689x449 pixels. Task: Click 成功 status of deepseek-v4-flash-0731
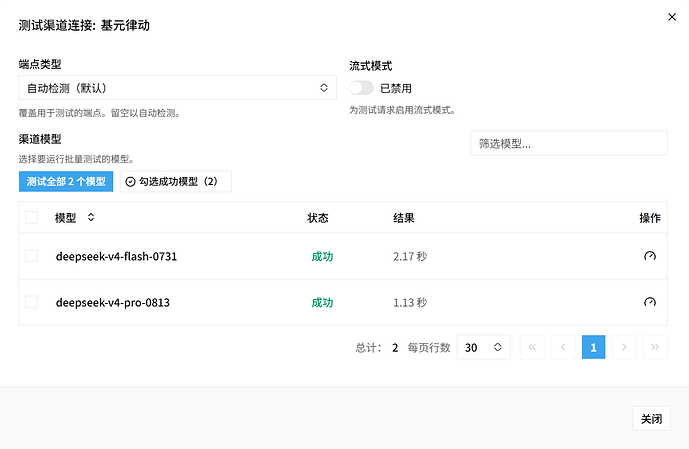(x=322, y=256)
